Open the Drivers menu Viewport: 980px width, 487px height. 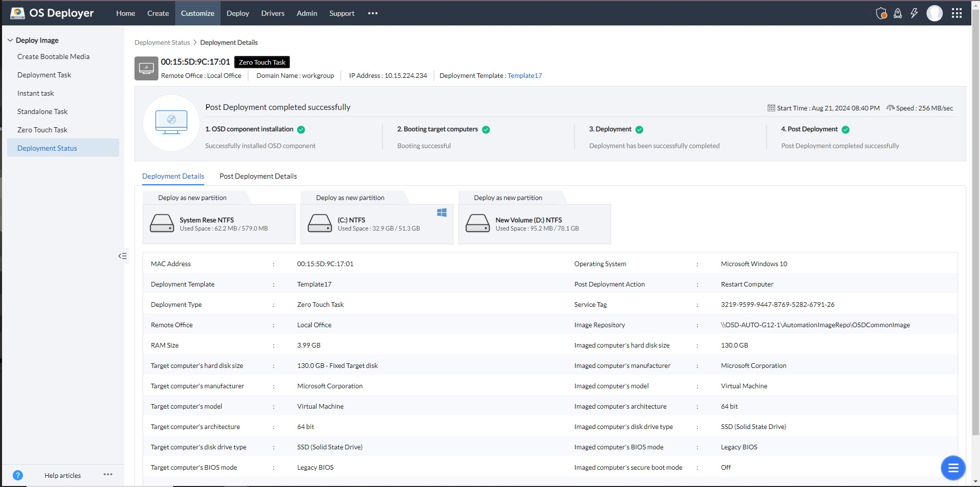point(273,13)
